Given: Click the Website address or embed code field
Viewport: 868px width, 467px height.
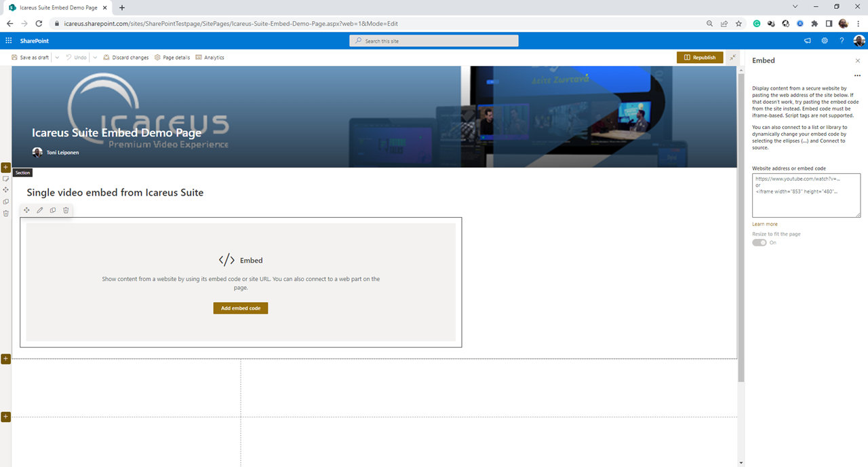Looking at the screenshot, I should 806,195.
